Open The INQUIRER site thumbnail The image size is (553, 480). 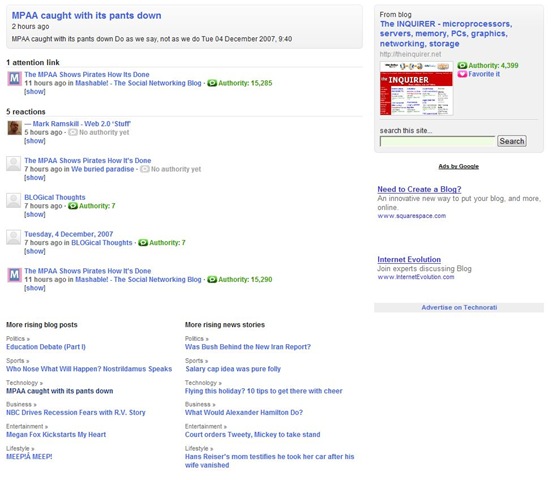tap(416, 89)
